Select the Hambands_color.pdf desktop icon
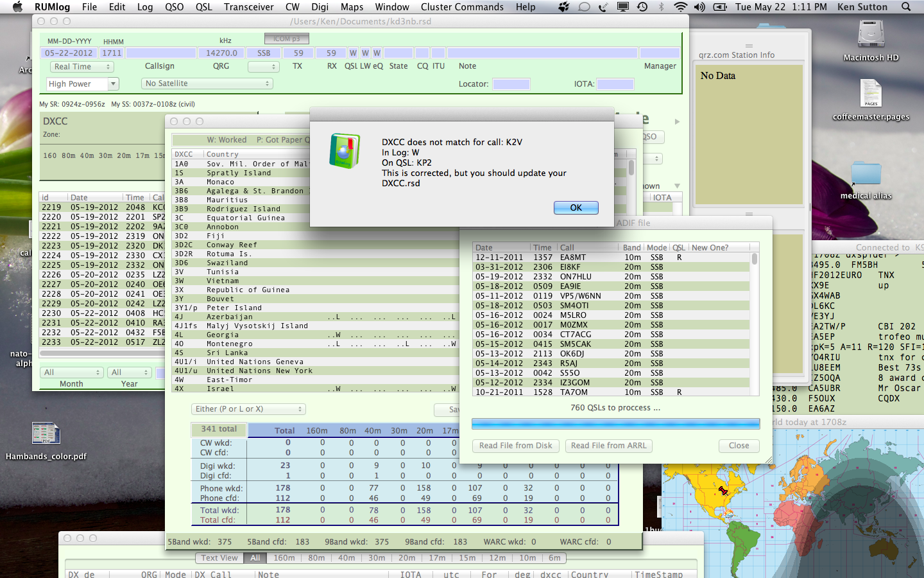This screenshot has width=924, height=578. click(x=46, y=433)
